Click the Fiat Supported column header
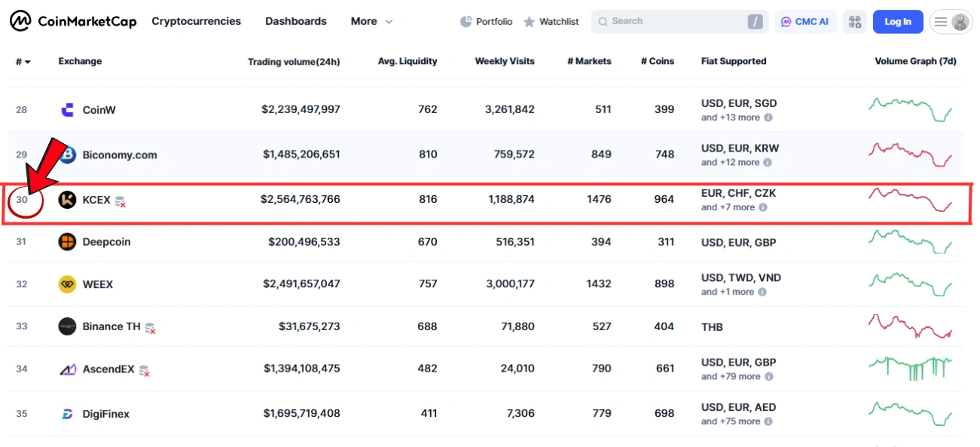 click(x=734, y=61)
